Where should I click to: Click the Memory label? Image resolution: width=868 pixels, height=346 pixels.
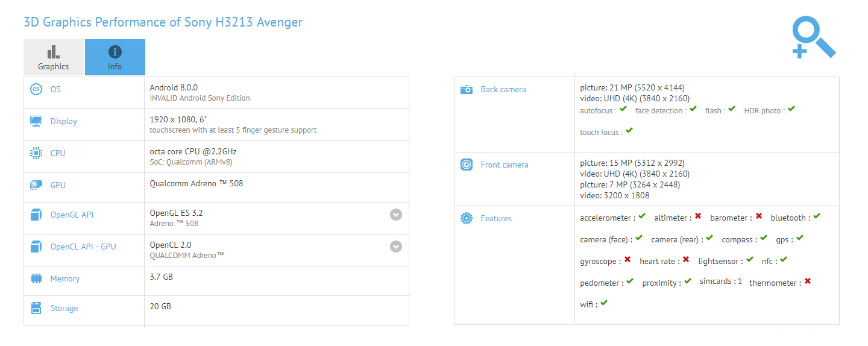coord(65,278)
